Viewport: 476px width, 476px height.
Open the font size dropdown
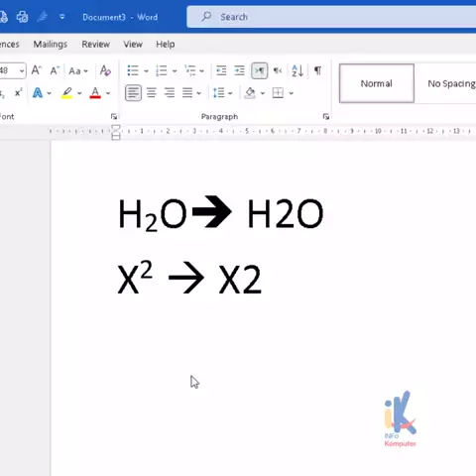pyautogui.click(x=22, y=70)
